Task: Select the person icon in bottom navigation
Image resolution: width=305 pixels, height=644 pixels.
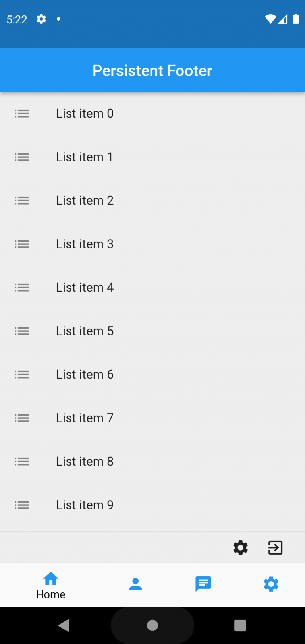Action: click(135, 584)
